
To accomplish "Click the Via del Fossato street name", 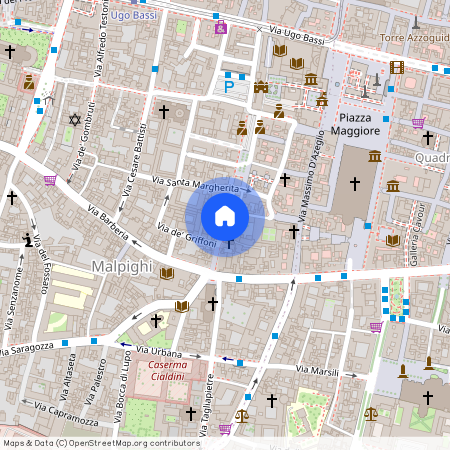I will pyautogui.click(x=42, y=264).
